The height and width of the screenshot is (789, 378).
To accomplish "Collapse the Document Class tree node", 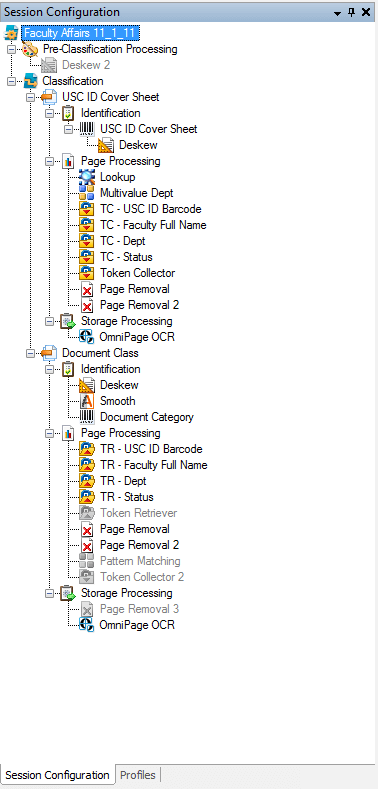I will point(30,354).
